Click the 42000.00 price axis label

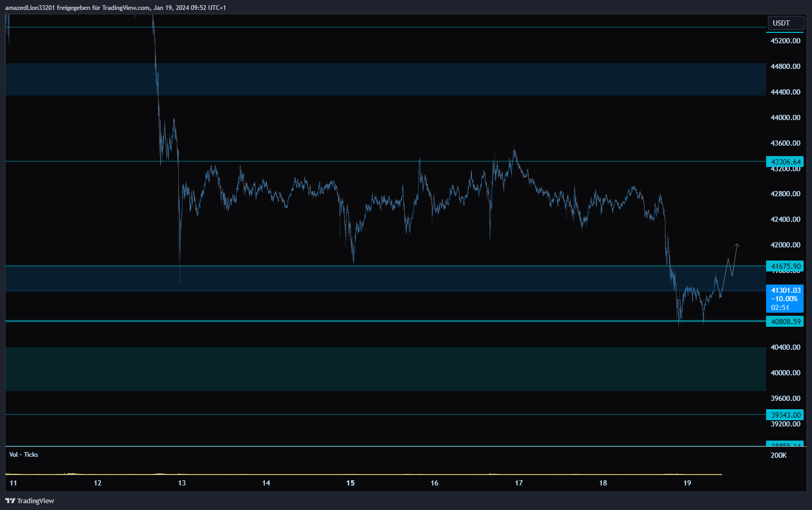point(785,245)
